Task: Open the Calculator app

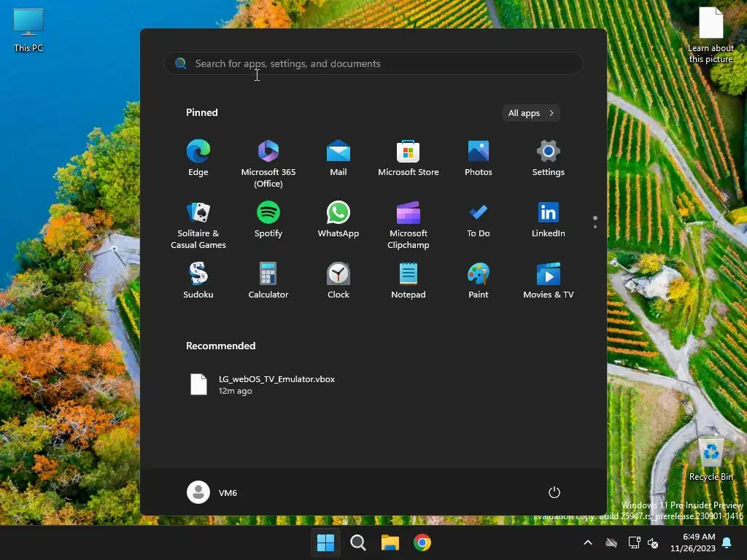Action: pos(268,281)
